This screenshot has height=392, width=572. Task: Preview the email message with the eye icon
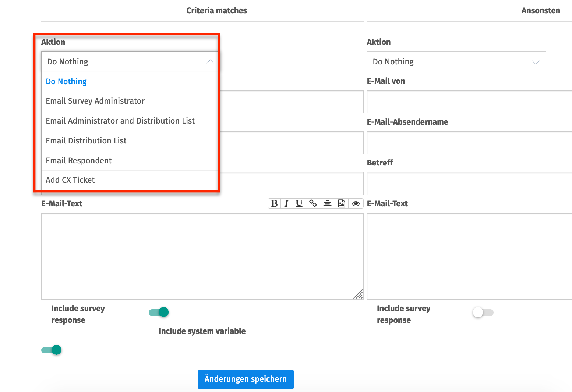click(x=356, y=203)
